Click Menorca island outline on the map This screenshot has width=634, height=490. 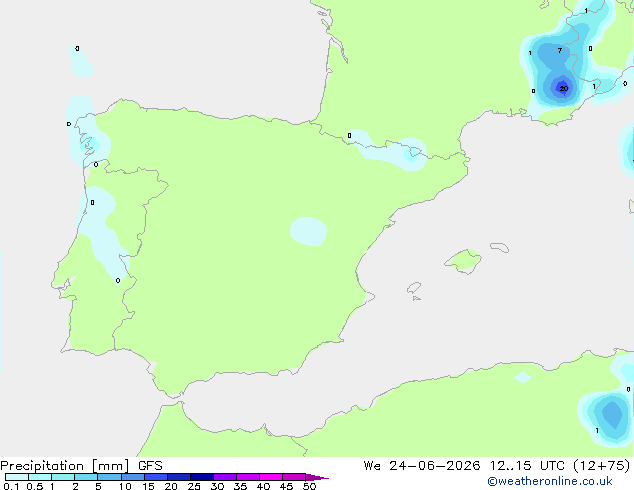pyautogui.click(x=499, y=247)
